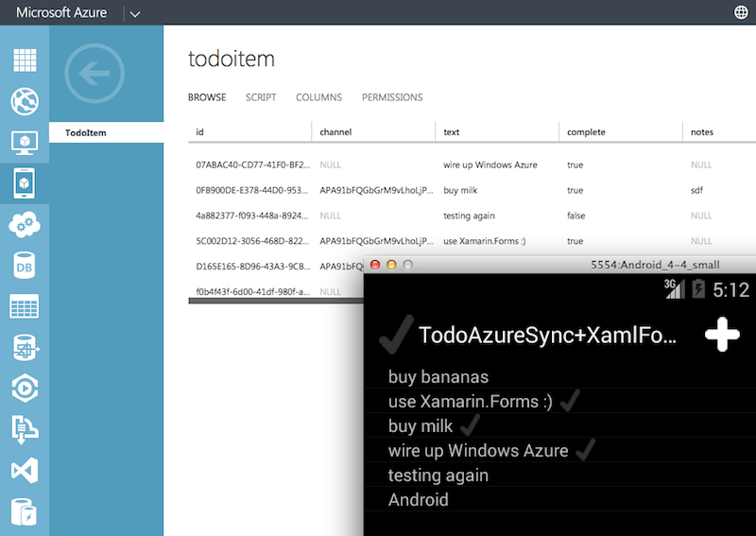
Task: Click the Microsoft Azure logo text
Action: click(61, 12)
